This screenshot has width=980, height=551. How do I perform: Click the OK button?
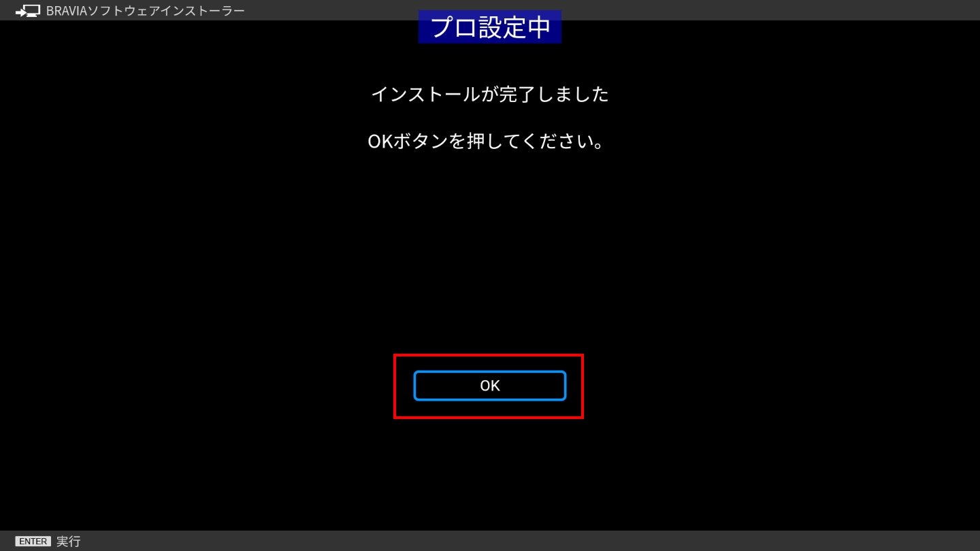[x=489, y=386]
